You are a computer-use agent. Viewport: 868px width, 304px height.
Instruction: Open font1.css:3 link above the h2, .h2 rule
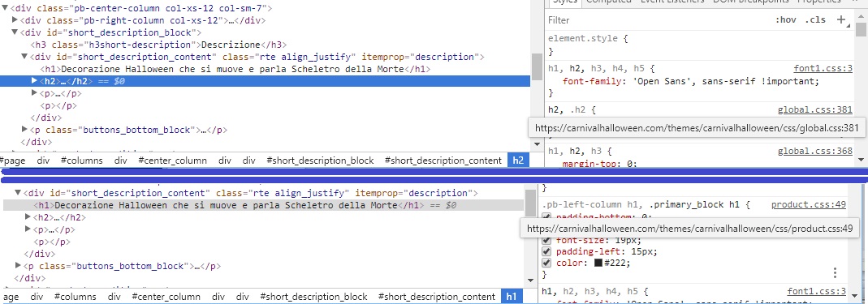[823, 69]
